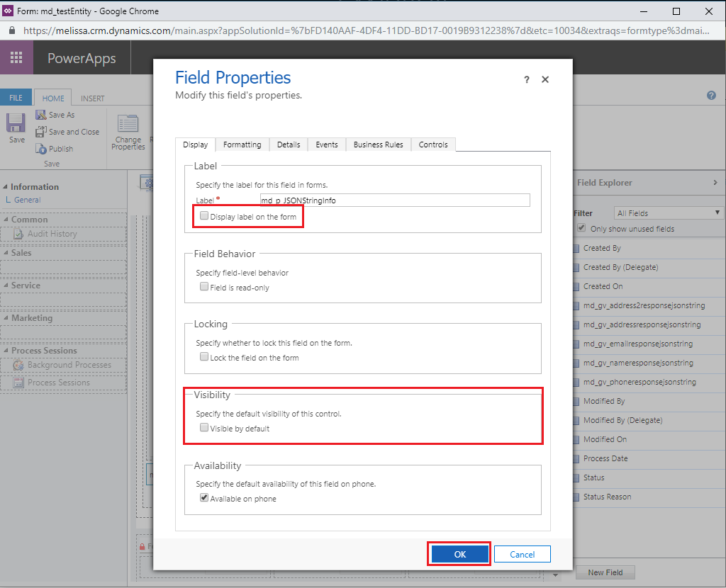Uncheck Available on phone checkbox
Viewport: 726px width, 588px height.
tap(203, 498)
